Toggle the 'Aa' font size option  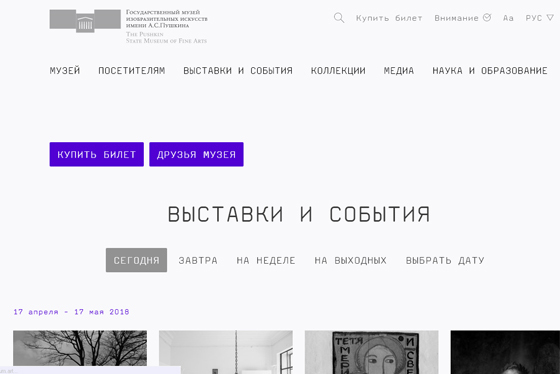pos(508,18)
